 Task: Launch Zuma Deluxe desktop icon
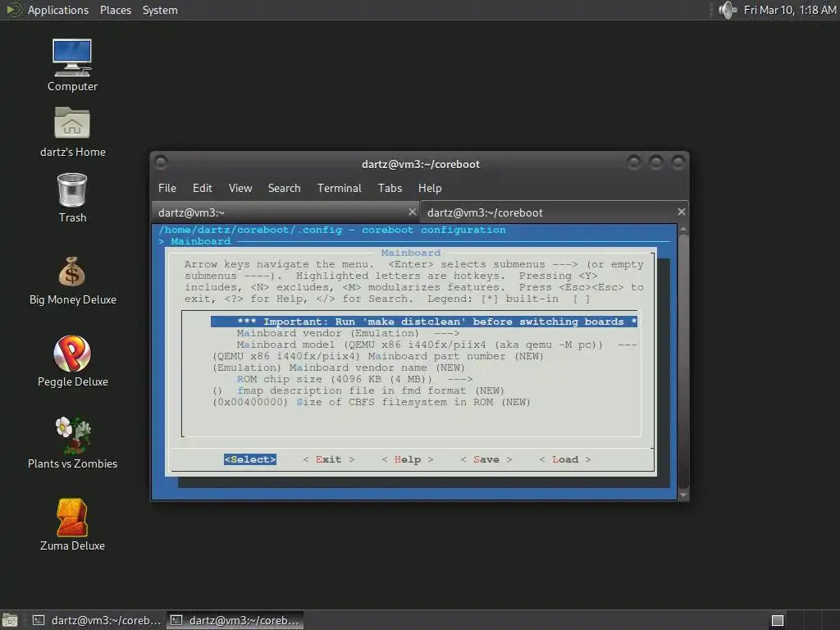click(x=72, y=525)
